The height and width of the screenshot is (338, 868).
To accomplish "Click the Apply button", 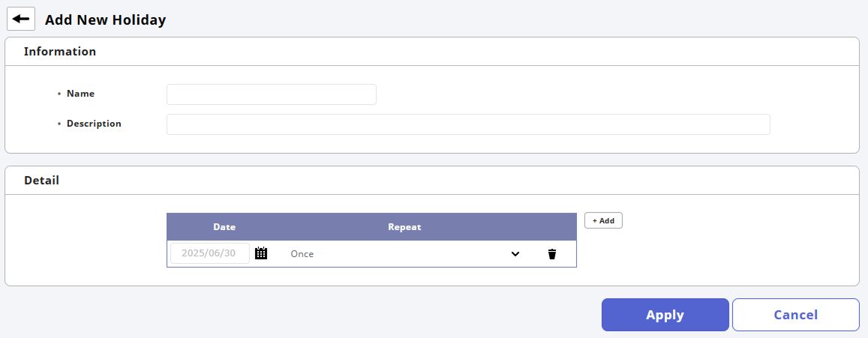I will (665, 315).
